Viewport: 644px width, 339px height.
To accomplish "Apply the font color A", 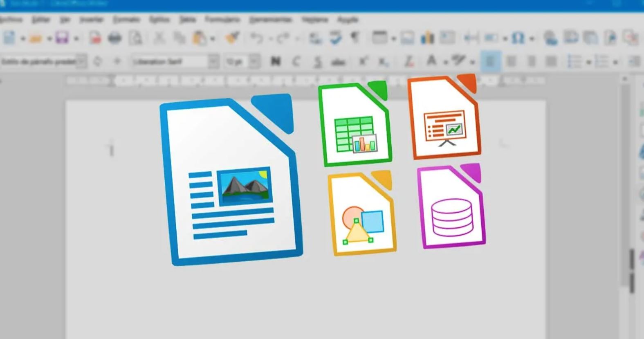I will point(431,61).
